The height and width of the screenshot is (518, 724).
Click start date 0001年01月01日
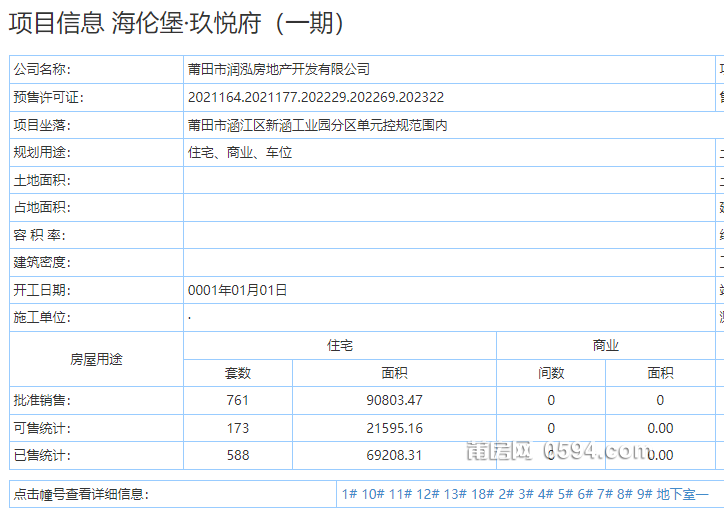[x=237, y=290]
